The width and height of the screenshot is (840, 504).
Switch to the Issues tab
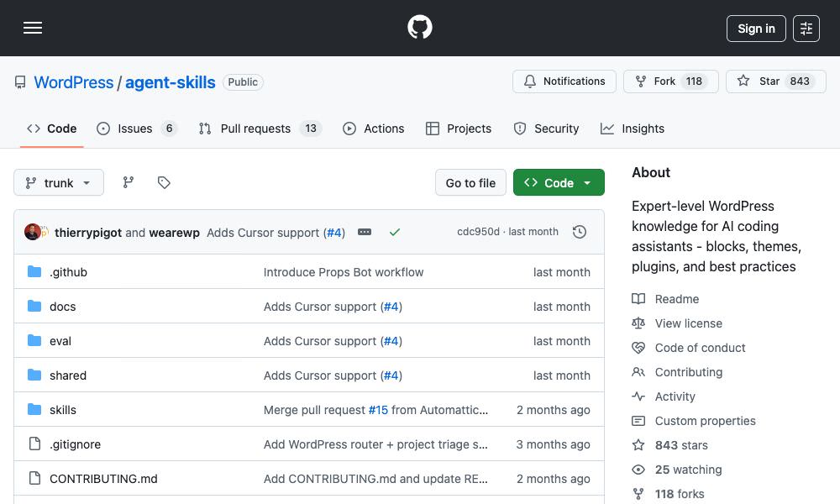[134, 129]
